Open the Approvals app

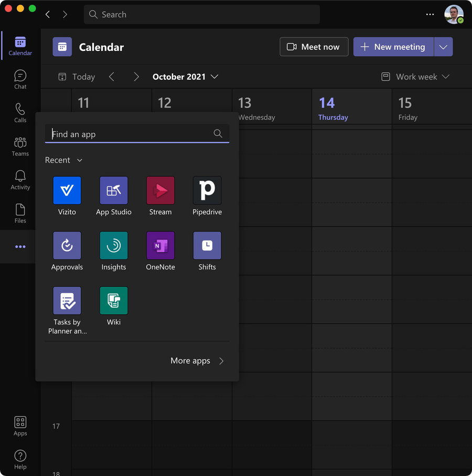tap(67, 245)
